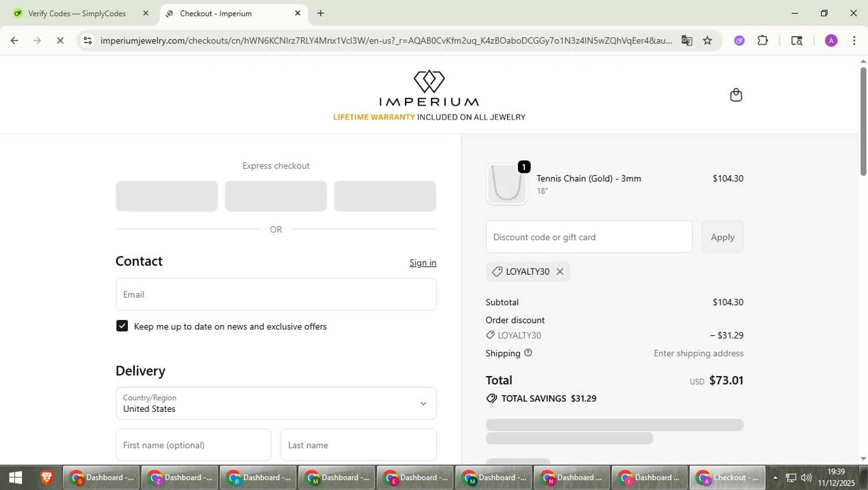Open the shopping bag cart icon
The image size is (868, 490).
pyautogui.click(x=735, y=95)
